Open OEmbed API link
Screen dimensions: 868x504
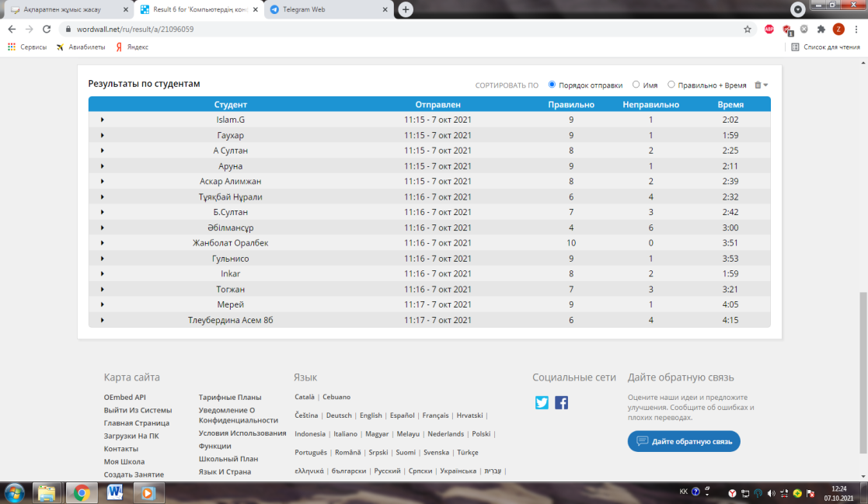coord(124,398)
